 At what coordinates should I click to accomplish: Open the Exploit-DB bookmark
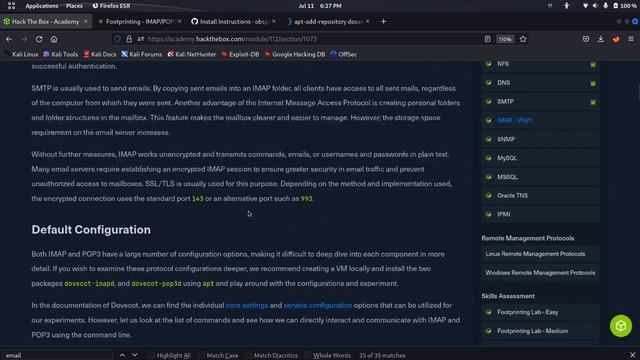coord(240,54)
